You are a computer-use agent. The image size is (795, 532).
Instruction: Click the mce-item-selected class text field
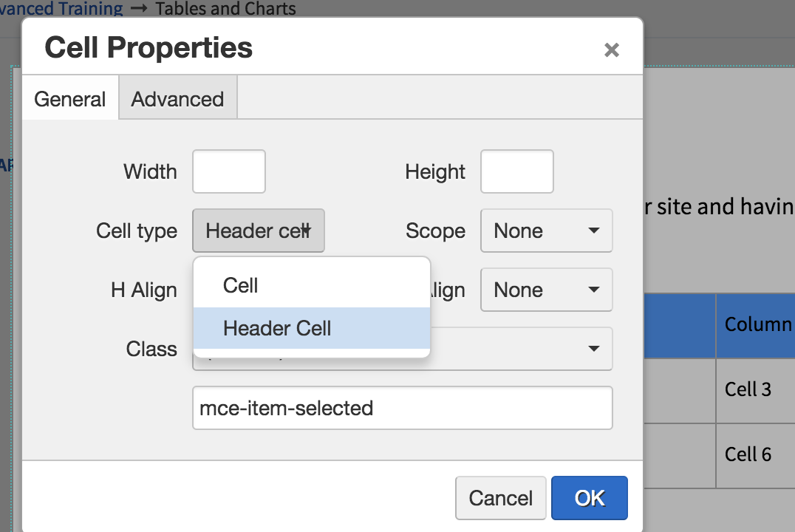click(x=402, y=408)
